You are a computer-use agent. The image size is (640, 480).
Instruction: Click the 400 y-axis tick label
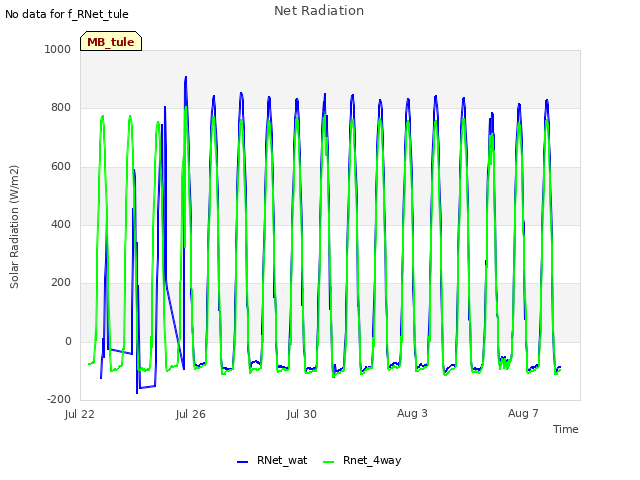click(x=61, y=224)
